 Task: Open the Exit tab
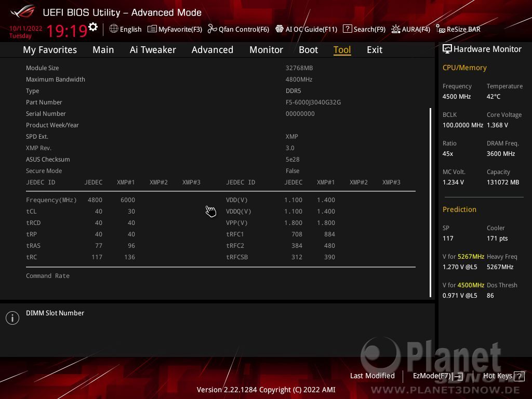pyautogui.click(x=375, y=50)
